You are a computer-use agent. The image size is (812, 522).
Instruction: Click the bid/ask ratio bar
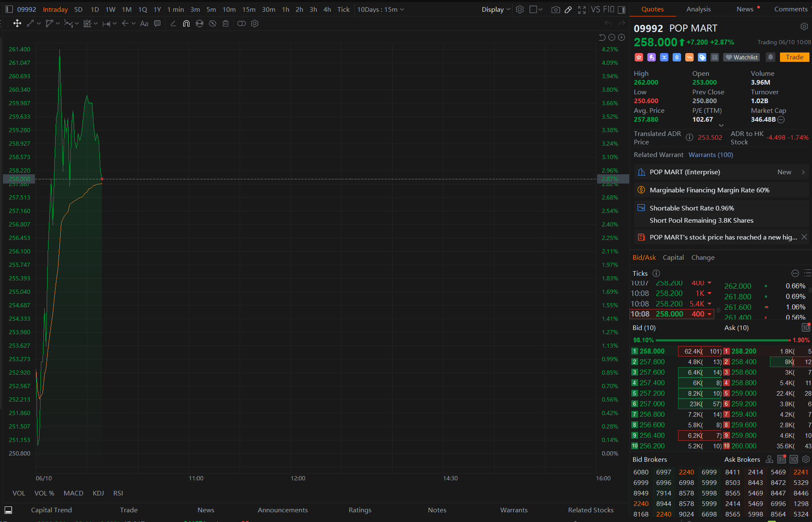[723, 340]
